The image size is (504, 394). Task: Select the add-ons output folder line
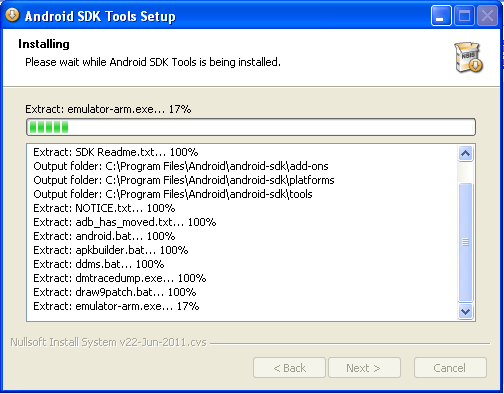pos(181,166)
